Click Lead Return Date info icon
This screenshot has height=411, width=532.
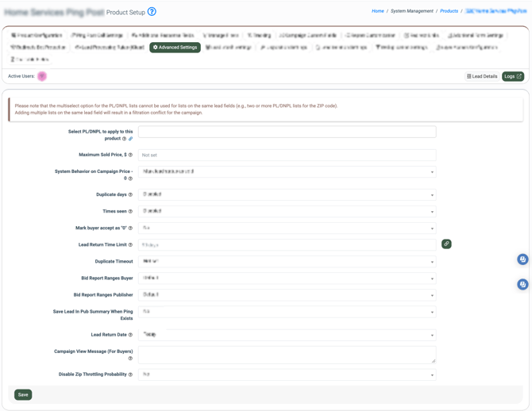click(130, 335)
